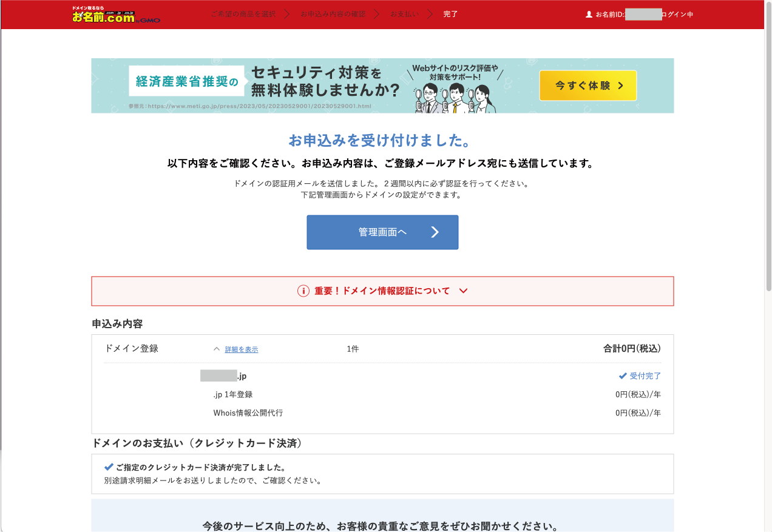Click the registered .jp domain name entry
Image resolution: width=772 pixels, height=532 pixels.
(222, 375)
